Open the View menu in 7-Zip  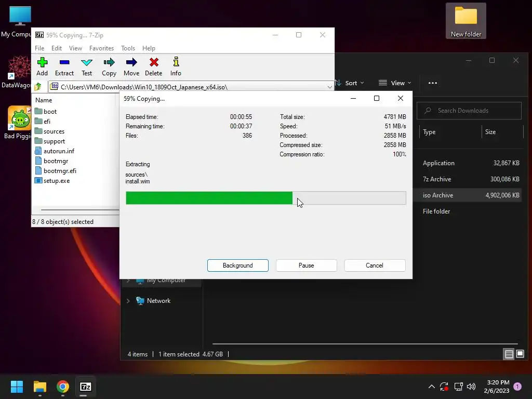(x=76, y=48)
